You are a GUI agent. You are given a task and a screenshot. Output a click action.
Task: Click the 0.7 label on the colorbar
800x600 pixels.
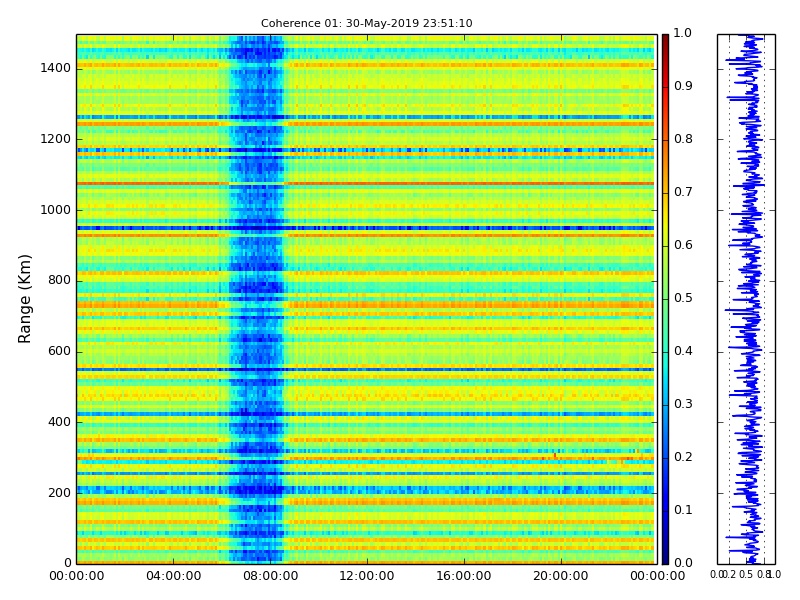click(683, 192)
